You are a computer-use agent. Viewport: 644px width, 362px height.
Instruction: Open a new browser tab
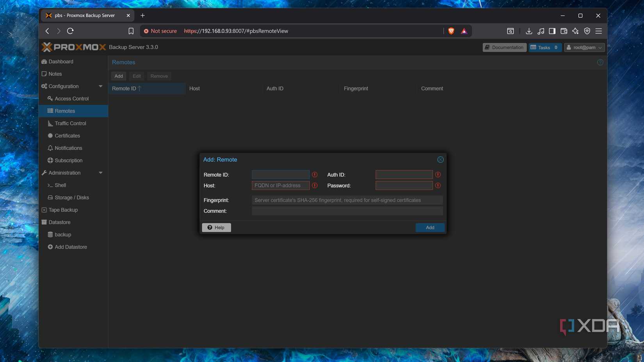coord(142,16)
